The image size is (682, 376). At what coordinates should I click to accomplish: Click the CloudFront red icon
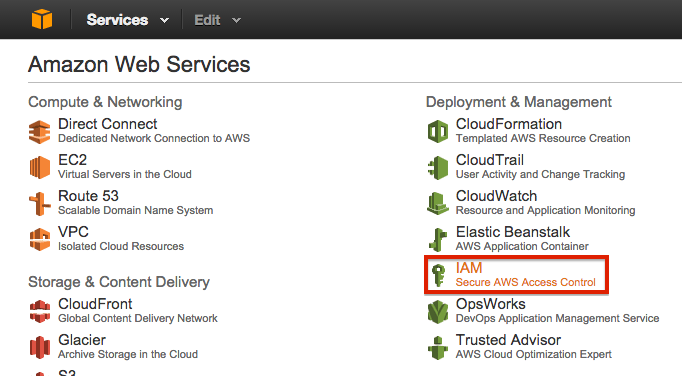tap(40, 311)
